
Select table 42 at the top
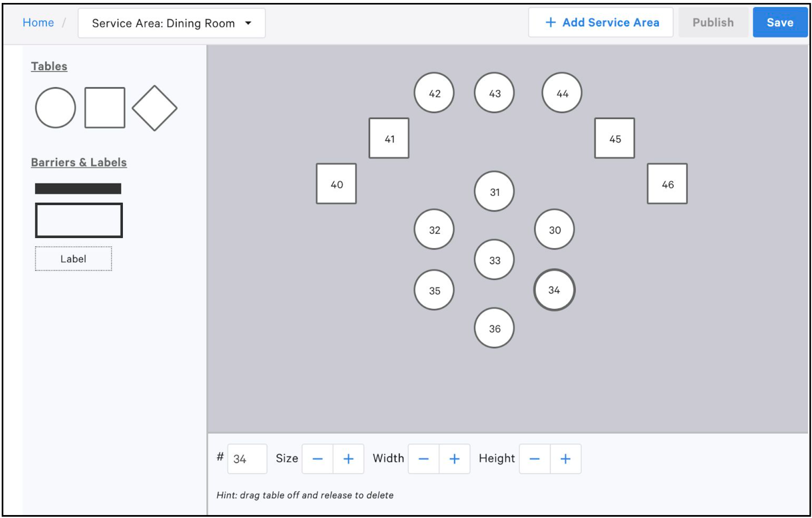tap(434, 93)
